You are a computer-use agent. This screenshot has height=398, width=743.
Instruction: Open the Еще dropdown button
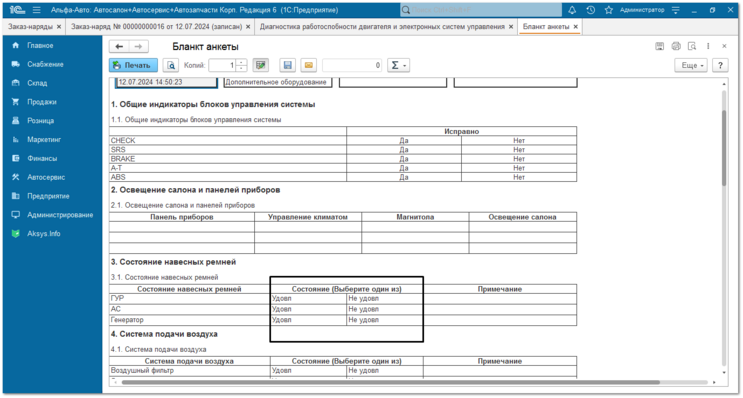[x=691, y=65]
